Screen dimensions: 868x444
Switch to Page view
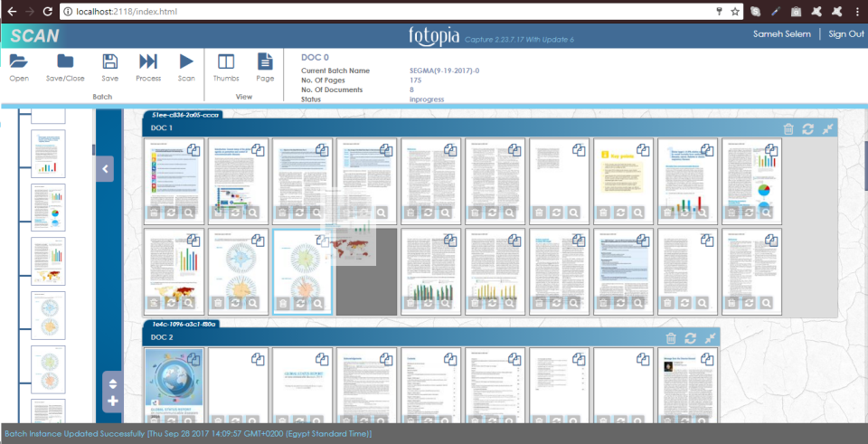click(x=265, y=61)
